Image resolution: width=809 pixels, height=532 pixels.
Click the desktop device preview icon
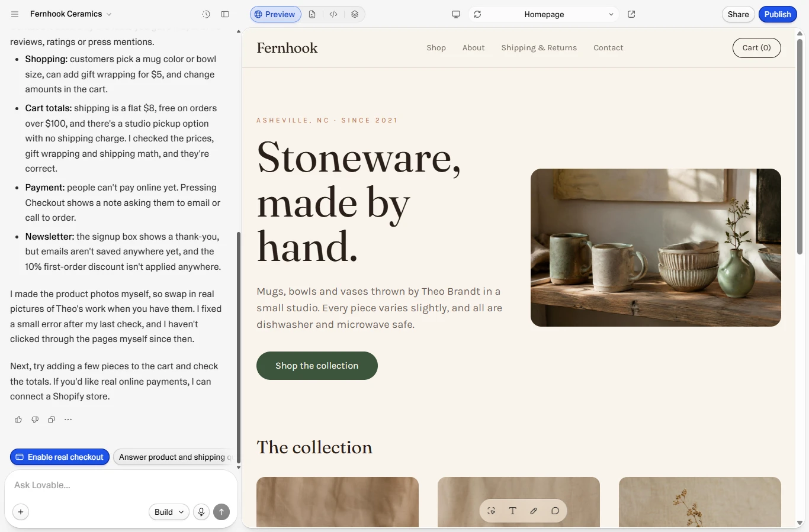pos(456,14)
